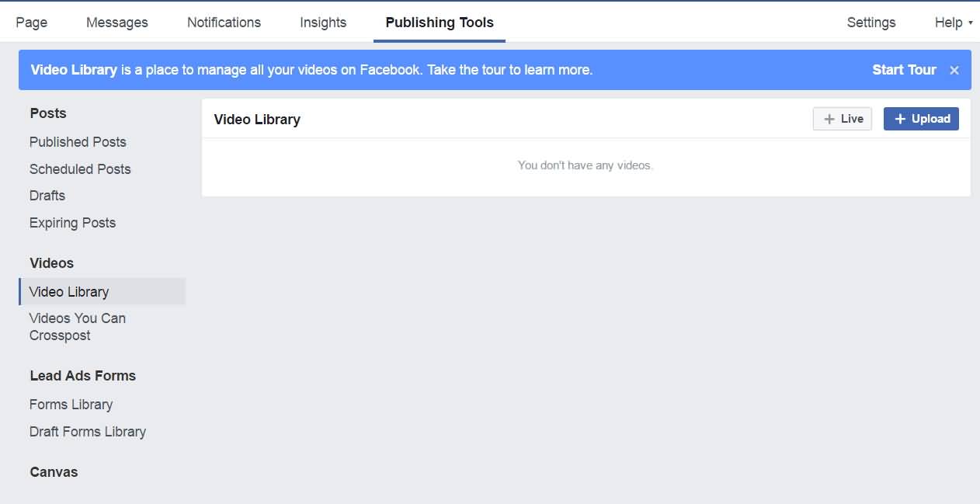980x504 pixels.
Task: View Scheduled Posts
Action: pyautogui.click(x=80, y=169)
